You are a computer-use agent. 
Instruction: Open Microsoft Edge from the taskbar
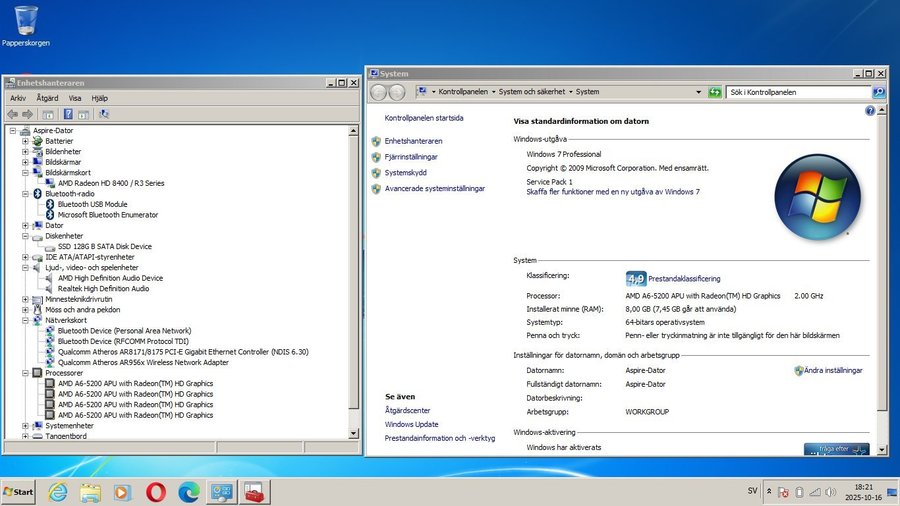tap(188, 491)
